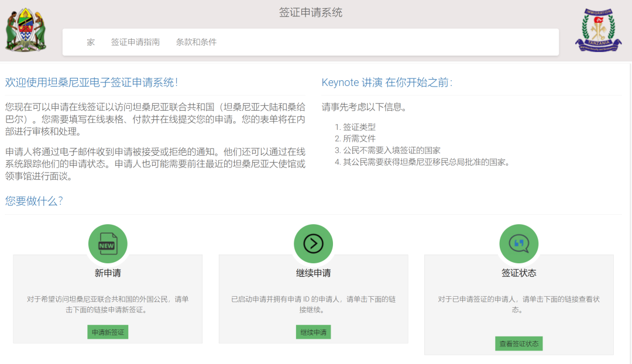Click the 新申请 card description text
Image resolution: width=632 pixels, height=364 pixels.
108,304
